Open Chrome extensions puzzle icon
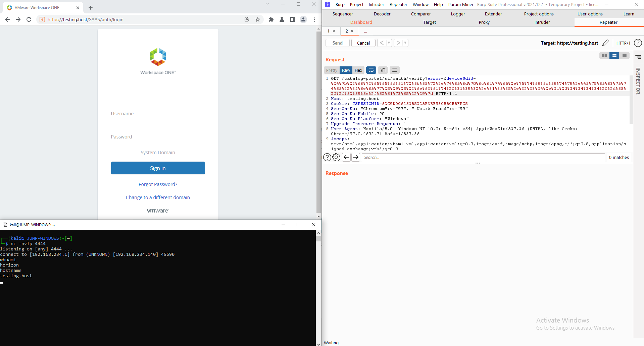 point(271,19)
